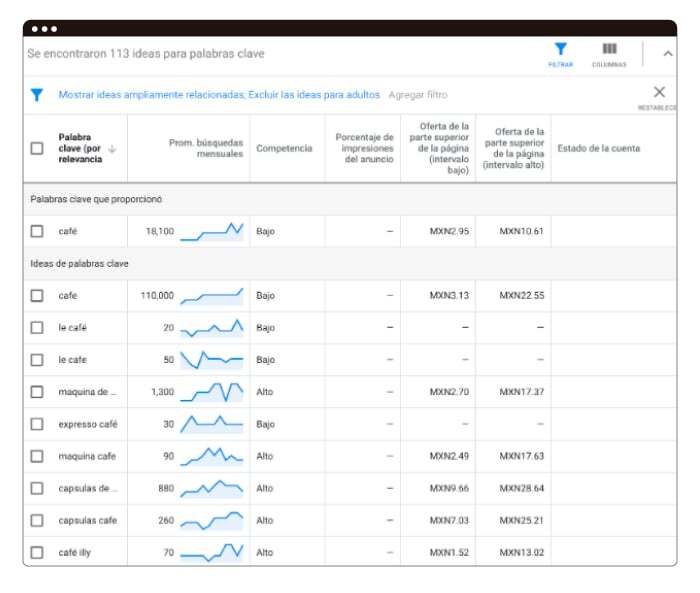This screenshot has height=593, width=700.
Task: Check the 'café' provided keyword checkbox
Action: coord(37,231)
